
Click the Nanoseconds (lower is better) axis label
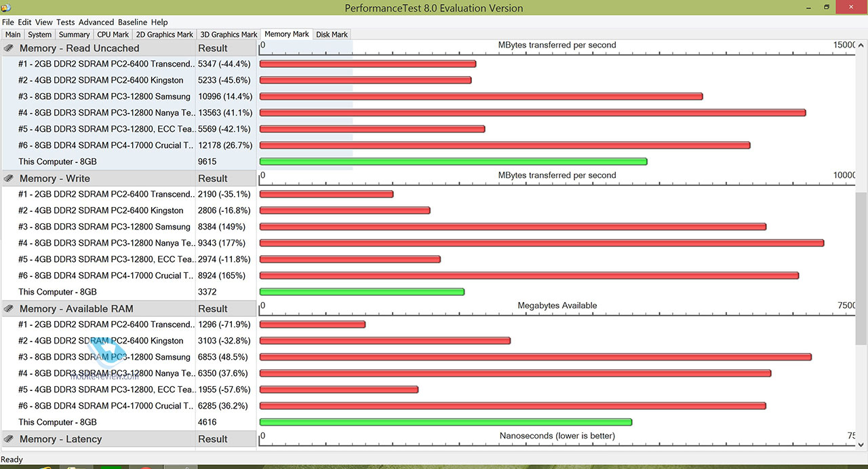pyautogui.click(x=557, y=436)
